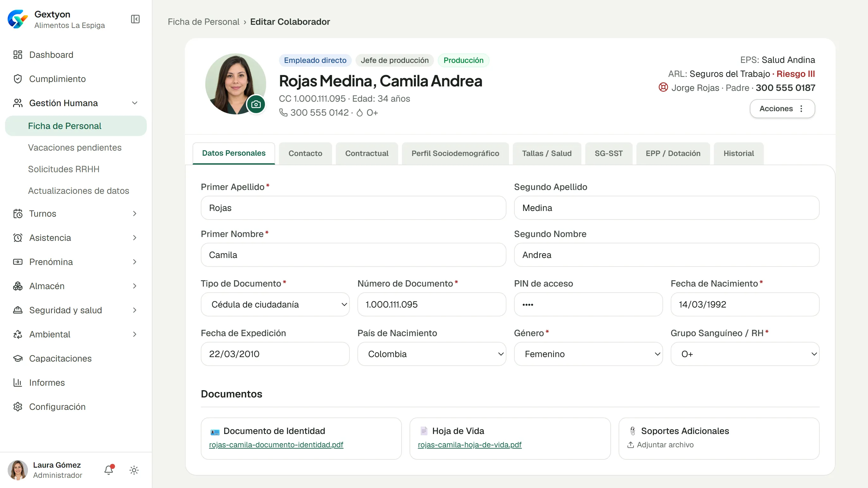This screenshot has height=488, width=868.
Task: Open Tipo de Documento dropdown
Action: 275,304
